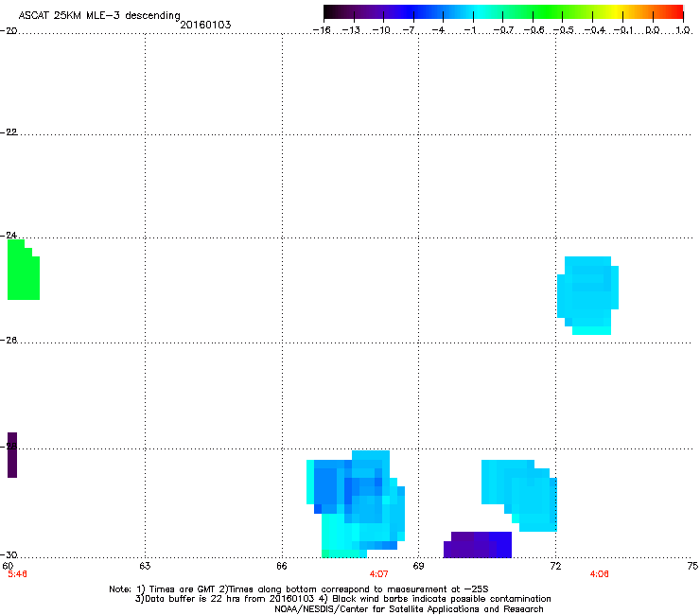This screenshot has height=615, width=700.
Task: Click the -16 color bar label
Action: [x=322, y=30]
